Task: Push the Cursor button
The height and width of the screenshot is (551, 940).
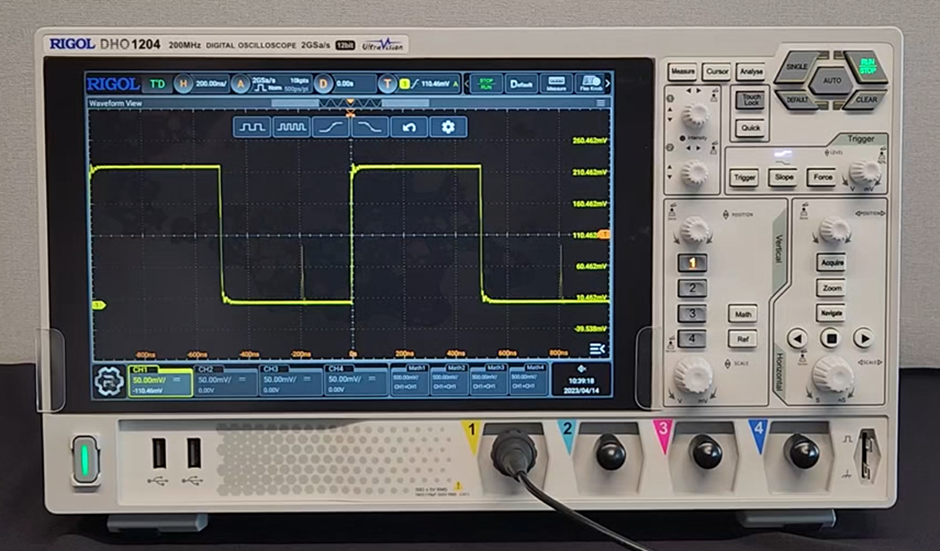Action: pyautogui.click(x=716, y=72)
